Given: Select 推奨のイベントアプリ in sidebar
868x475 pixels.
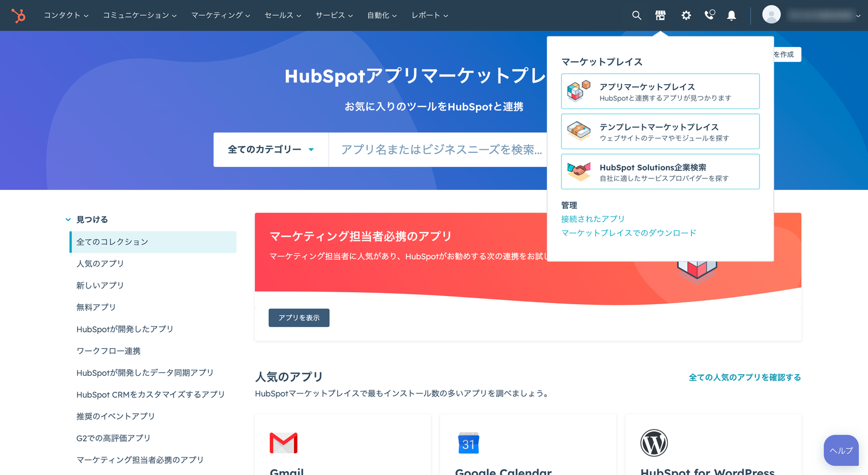Looking at the screenshot, I should (x=116, y=416).
